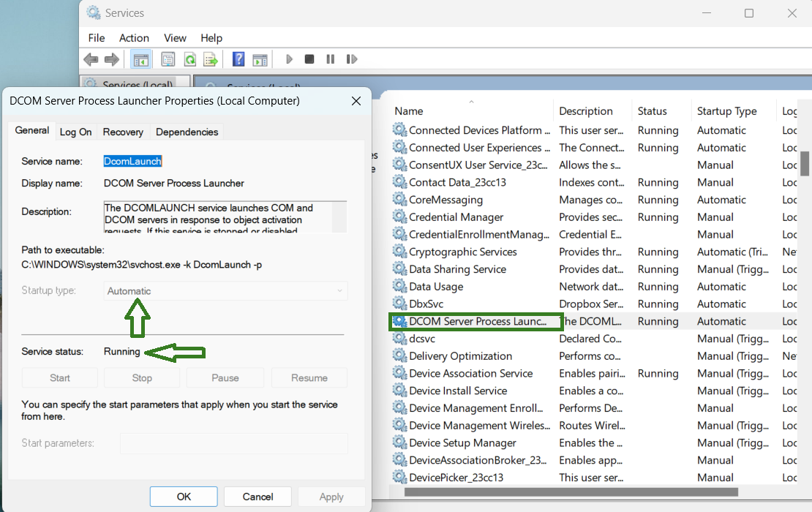
Task: Click the Forward arrow in the toolbar
Action: (112, 59)
